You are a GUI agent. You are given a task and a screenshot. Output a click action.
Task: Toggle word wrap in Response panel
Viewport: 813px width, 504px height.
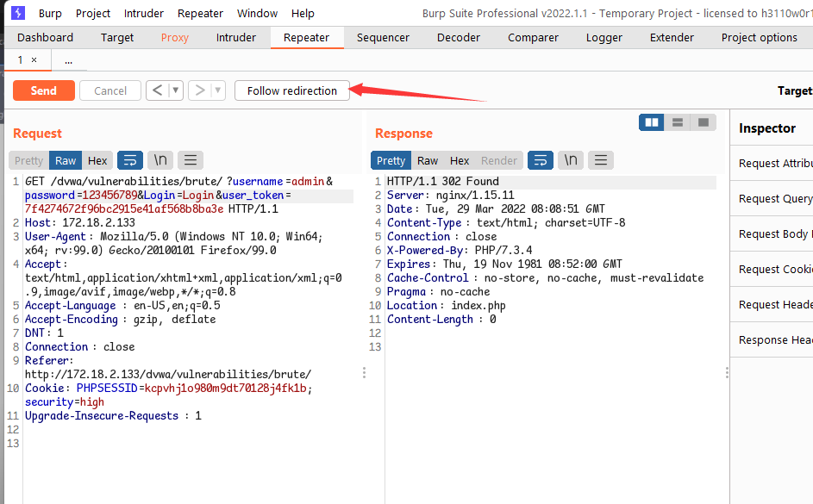tap(541, 160)
